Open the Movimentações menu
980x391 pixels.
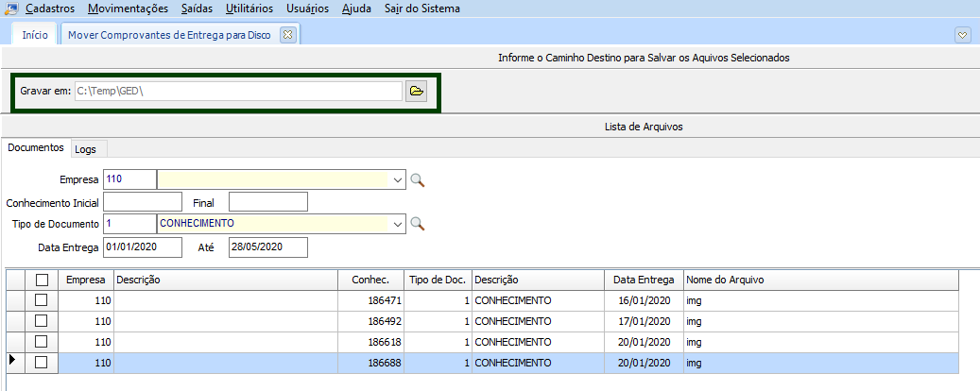point(128,8)
